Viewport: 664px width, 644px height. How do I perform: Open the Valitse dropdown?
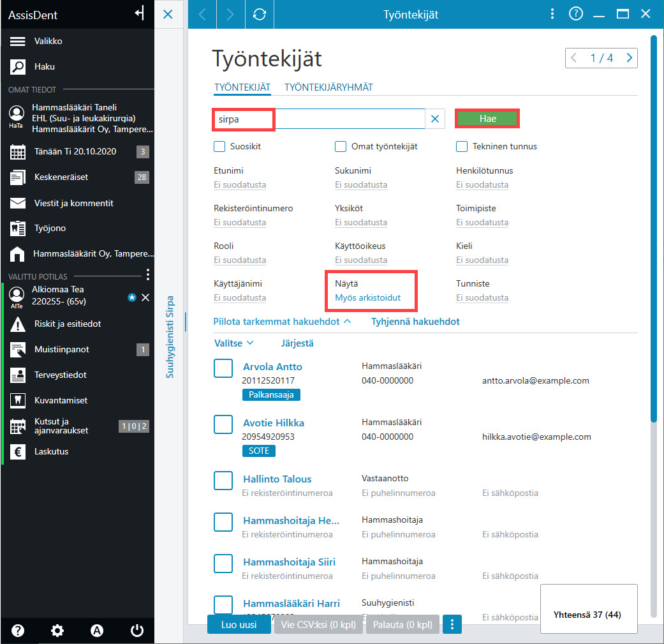(233, 343)
